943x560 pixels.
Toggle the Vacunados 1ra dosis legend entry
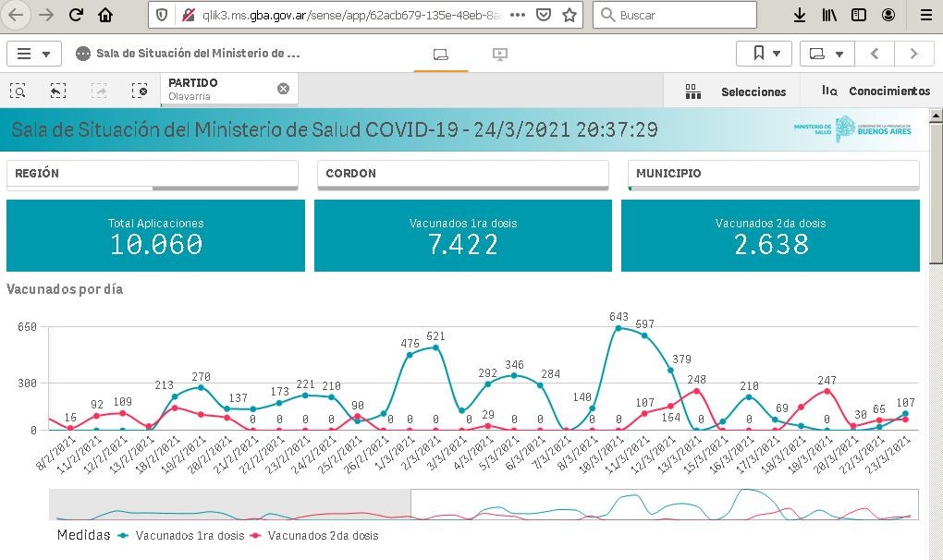click(x=181, y=535)
